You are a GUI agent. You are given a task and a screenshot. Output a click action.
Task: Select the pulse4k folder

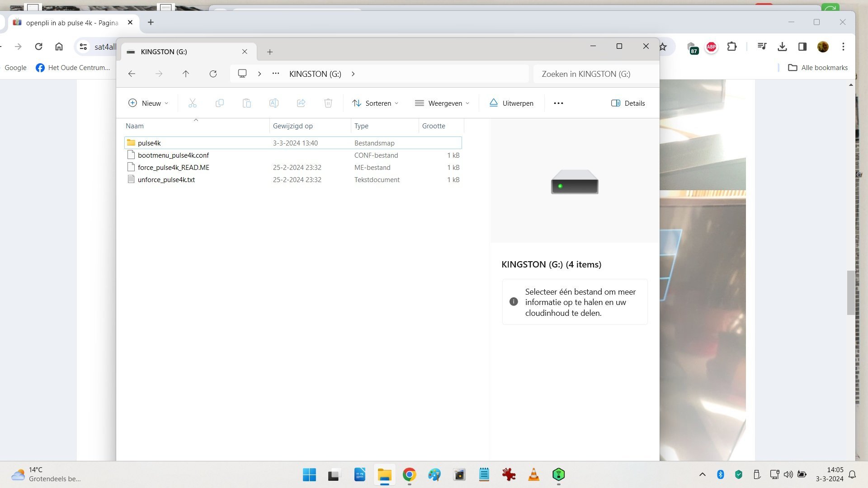tap(293, 143)
